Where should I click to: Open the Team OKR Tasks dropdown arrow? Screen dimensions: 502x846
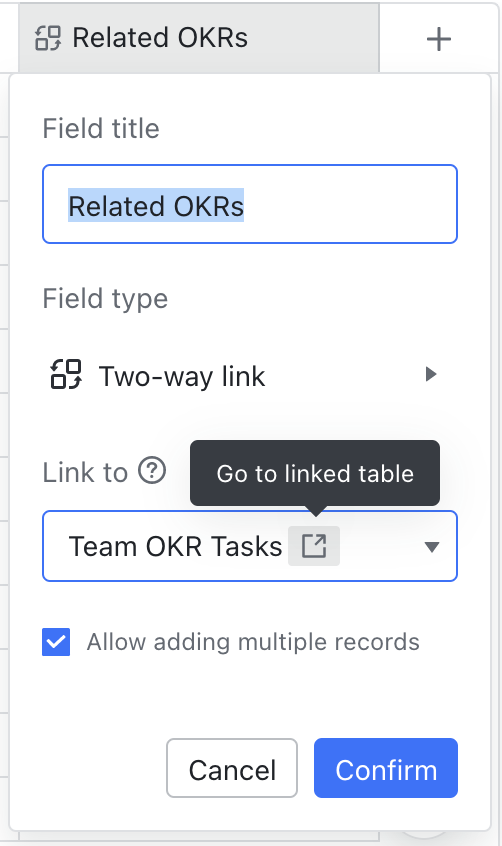(431, 547)
